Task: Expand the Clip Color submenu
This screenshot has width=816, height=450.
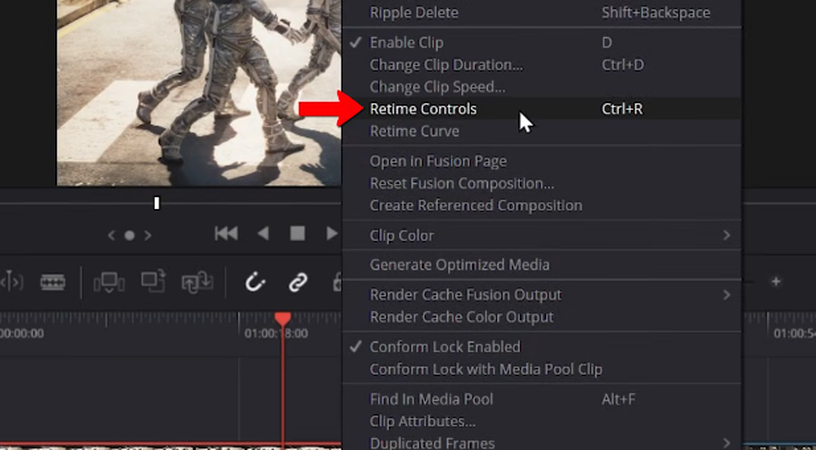Action: click(x=541, y=236)
